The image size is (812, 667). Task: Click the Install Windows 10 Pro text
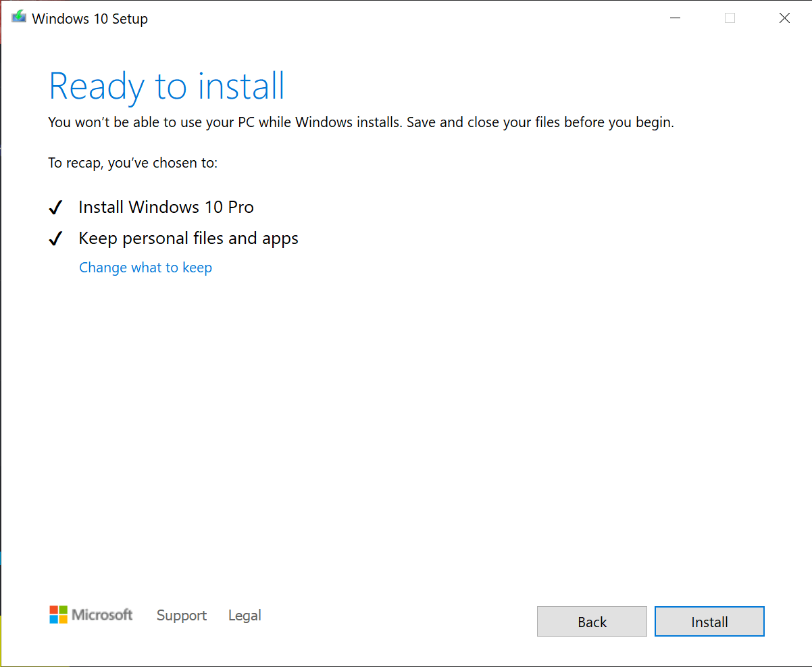(166, 207)
